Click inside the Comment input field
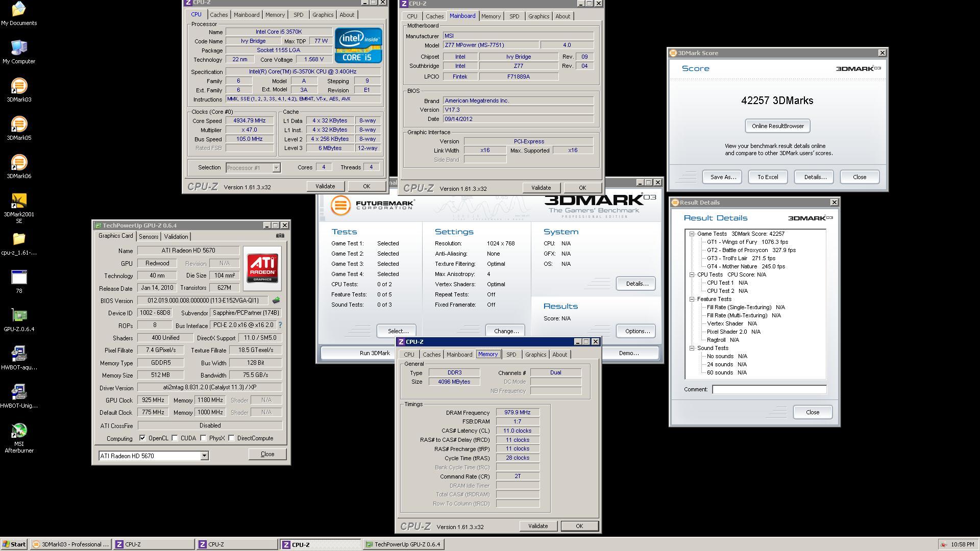Viewport: 980px width, 551px height. click(769, 389)
